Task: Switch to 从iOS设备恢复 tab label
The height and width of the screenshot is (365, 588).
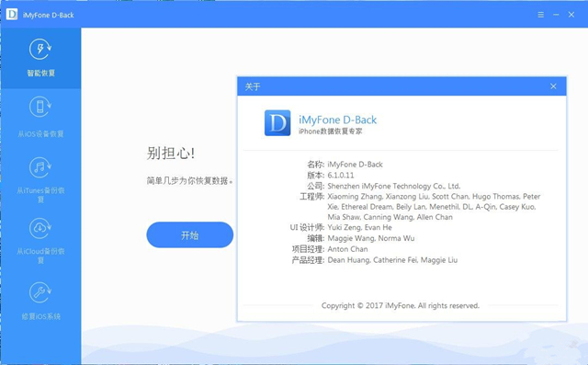Action: click(40, 134)
